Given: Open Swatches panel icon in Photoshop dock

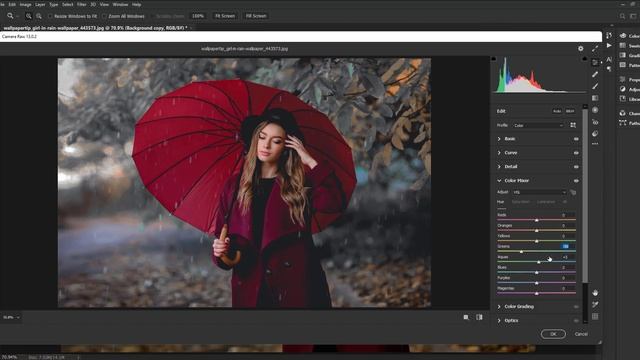Looking at the screenshot, I should (623, 46).
